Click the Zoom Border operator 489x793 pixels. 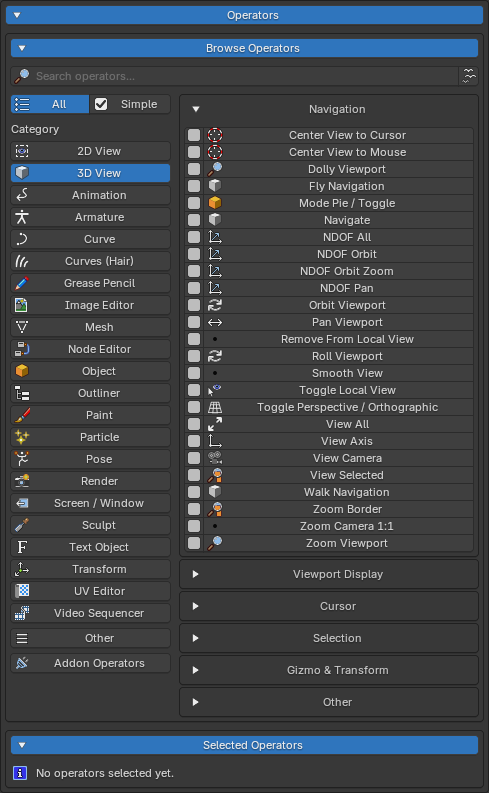point(339,509)
